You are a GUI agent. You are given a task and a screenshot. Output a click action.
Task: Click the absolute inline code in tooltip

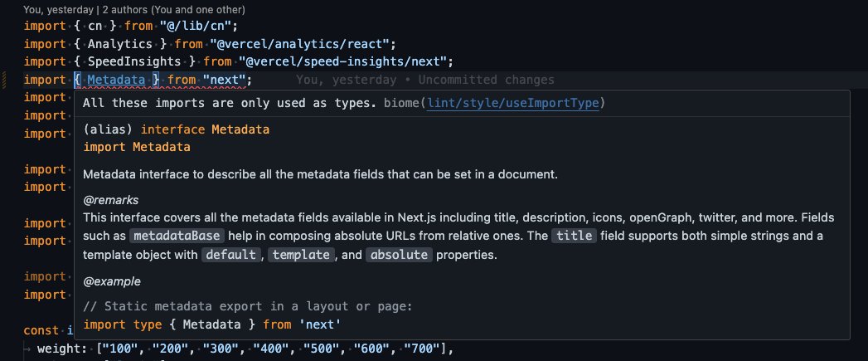click(x=399, y=255)
